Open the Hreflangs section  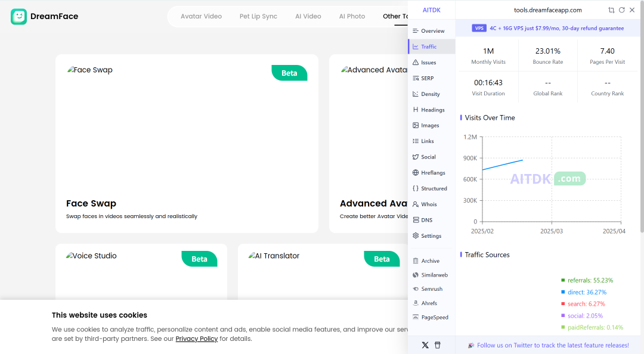[x=432, y=172]
